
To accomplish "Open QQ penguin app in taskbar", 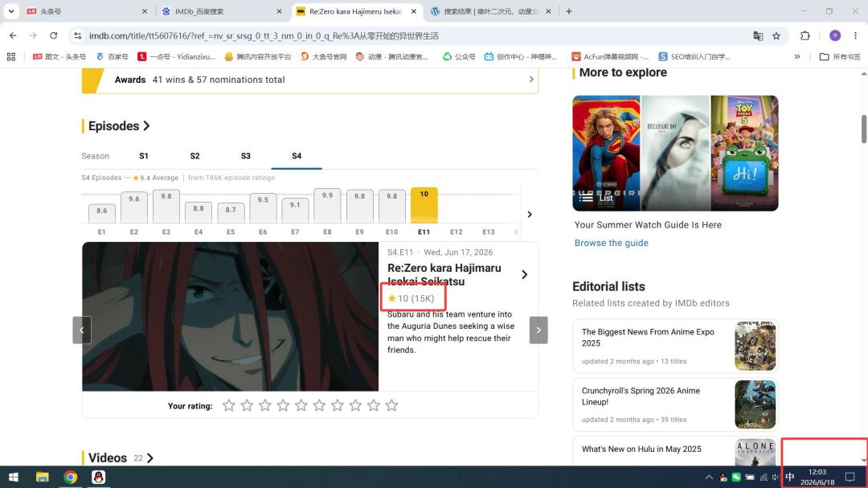I will [x=99, y=477].
